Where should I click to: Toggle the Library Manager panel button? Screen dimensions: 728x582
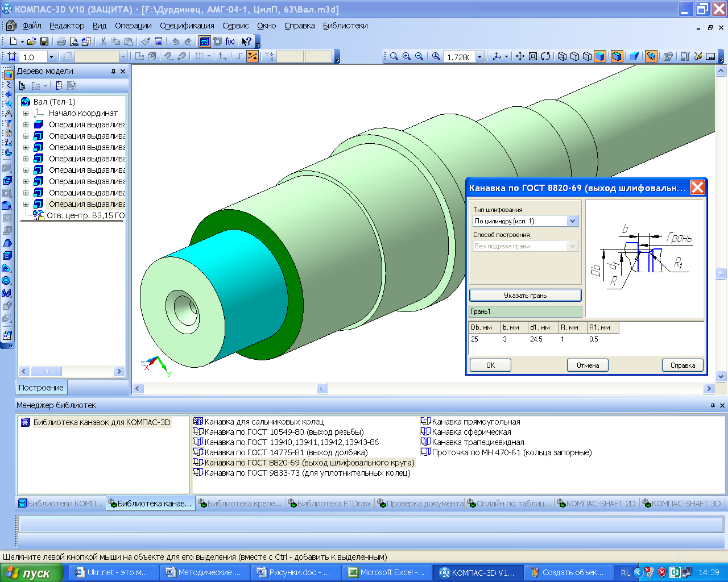[204, 41]
